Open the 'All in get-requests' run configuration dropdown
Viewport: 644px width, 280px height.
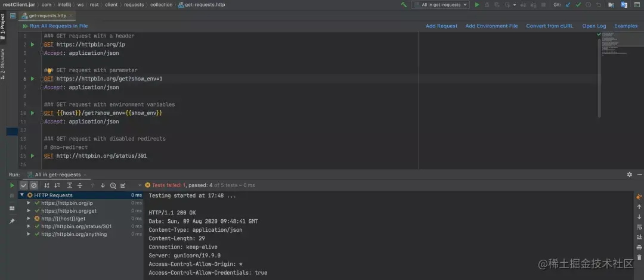click(440, 5)
